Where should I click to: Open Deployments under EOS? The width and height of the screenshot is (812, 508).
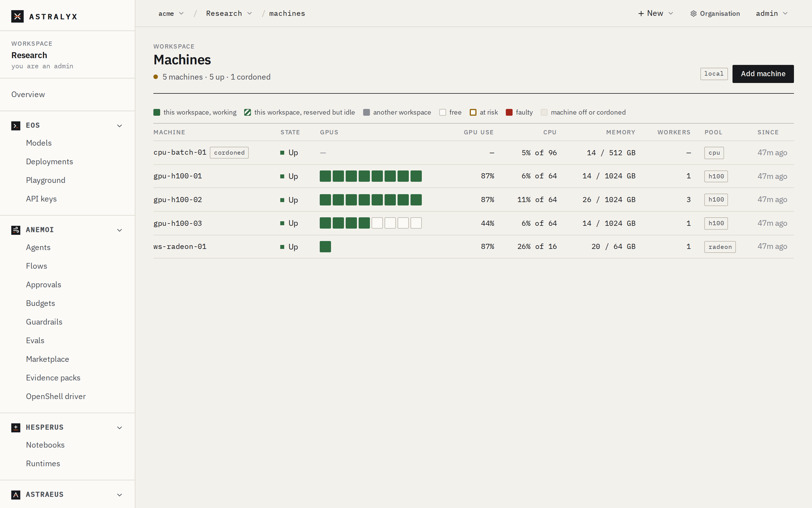(50, 162)
